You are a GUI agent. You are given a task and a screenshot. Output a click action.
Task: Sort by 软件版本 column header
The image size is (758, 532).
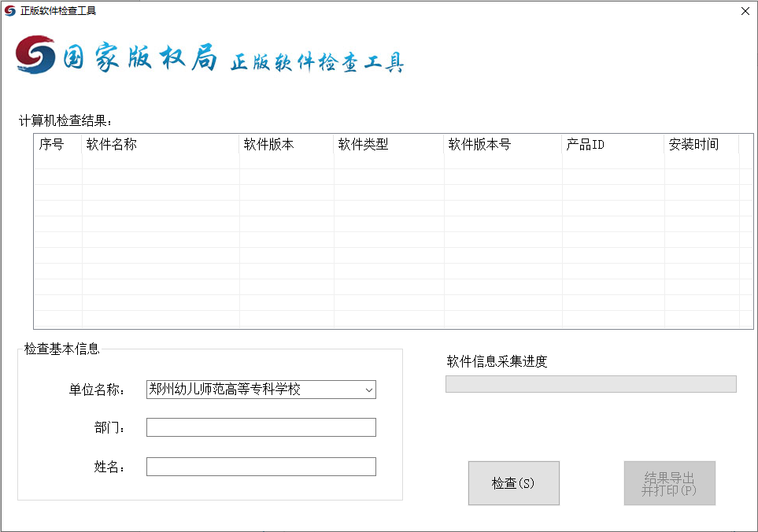pos(287,145)
